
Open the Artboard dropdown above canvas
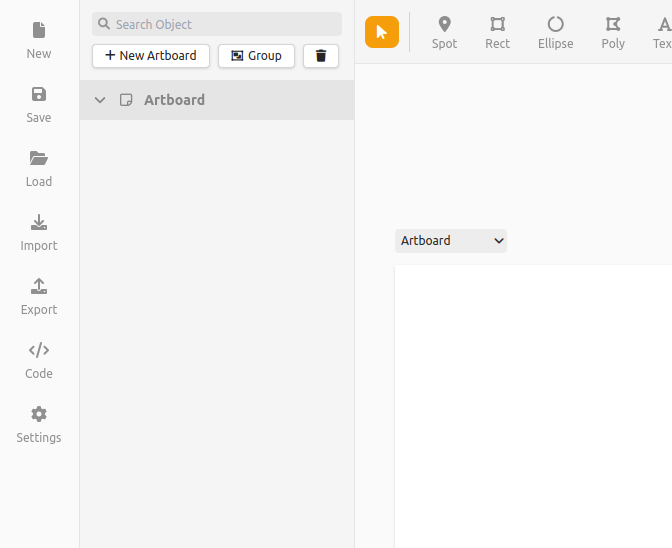click(x=451, y=241)
